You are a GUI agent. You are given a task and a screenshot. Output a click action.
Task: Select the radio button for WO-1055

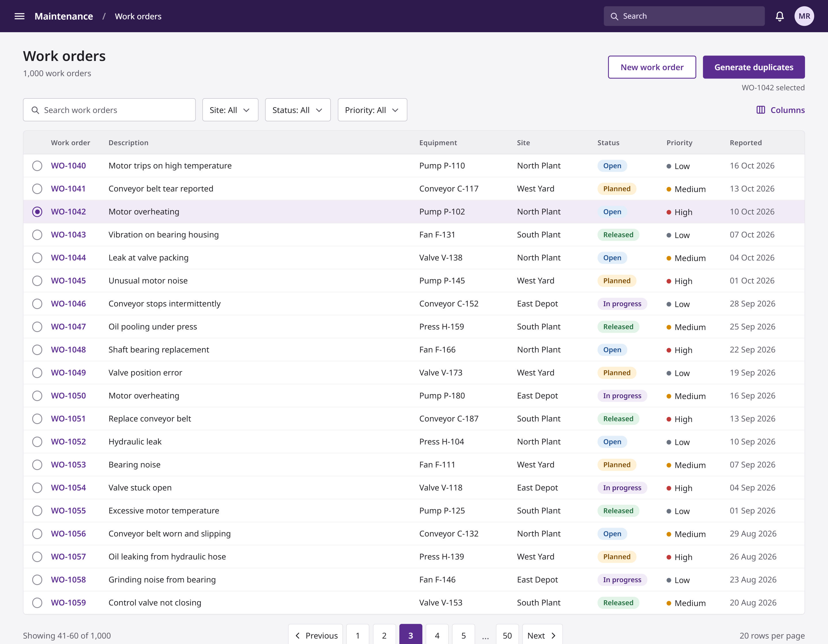click(37, 511)
